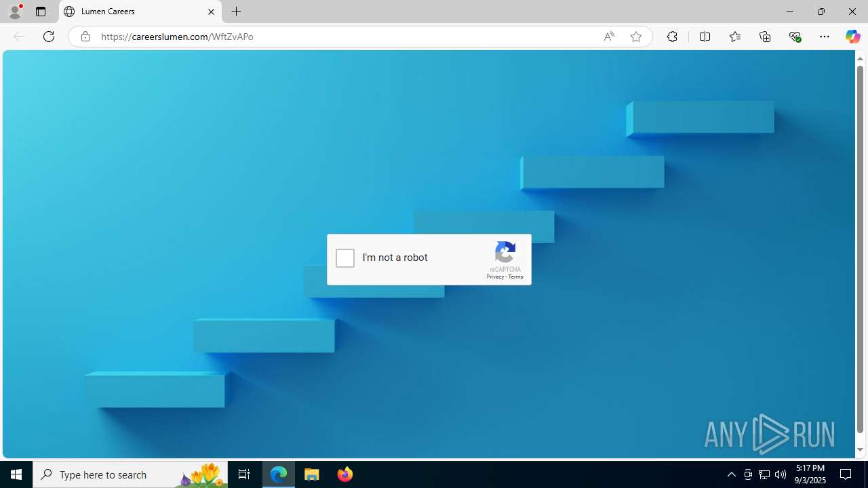Launch the Copilot sidebar icon
This screenshot has height=488, width=868.
[852, 37]
